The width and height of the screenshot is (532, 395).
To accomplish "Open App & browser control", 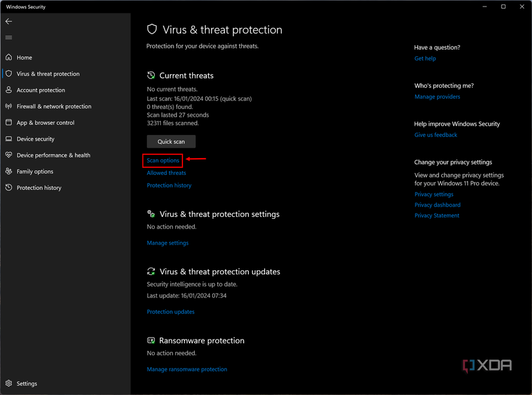I will pyautogui.click(x=46, y=123).
